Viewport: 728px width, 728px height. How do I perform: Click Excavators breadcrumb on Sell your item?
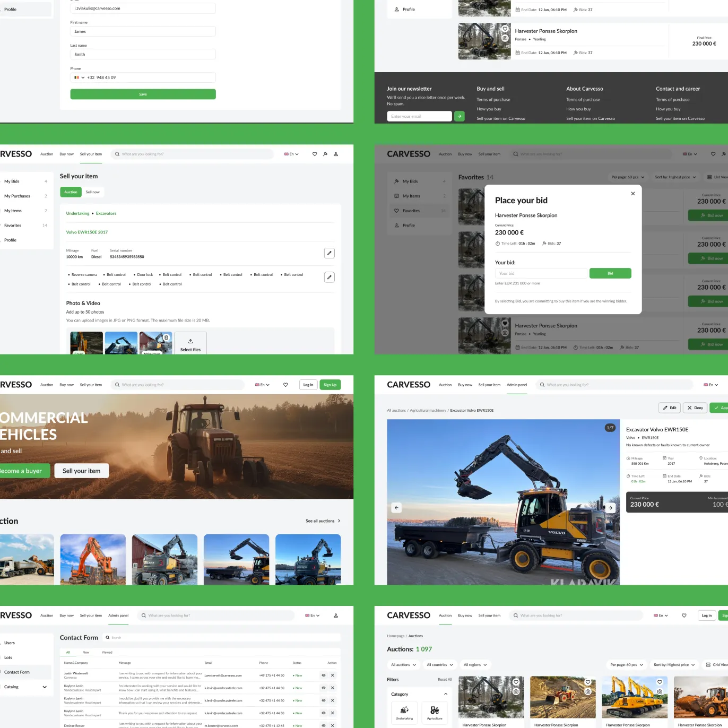coord(106,213)
